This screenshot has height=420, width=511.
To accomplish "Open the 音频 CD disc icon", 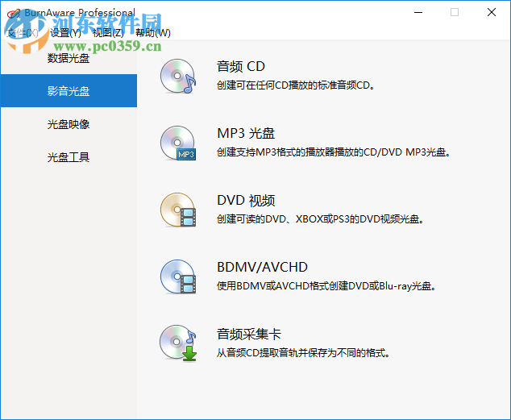I will 178,77.
